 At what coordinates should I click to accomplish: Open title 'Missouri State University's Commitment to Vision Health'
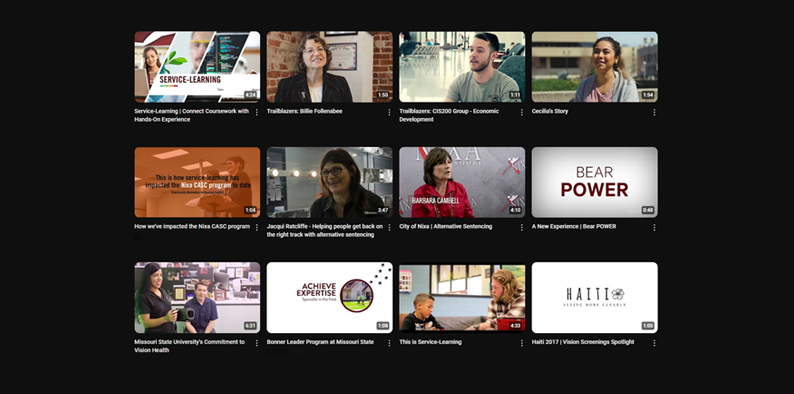coord(189,346)
